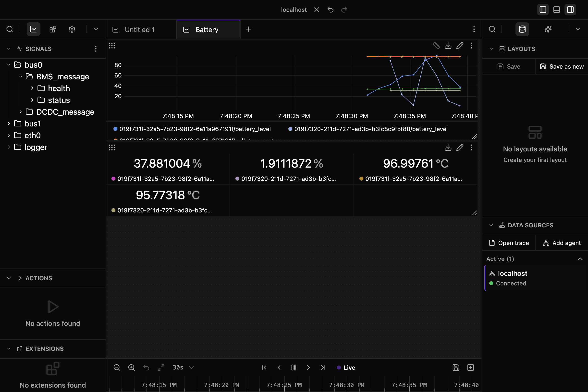
Task: Open the left sidebar search icon
Action: coord(10,29)
